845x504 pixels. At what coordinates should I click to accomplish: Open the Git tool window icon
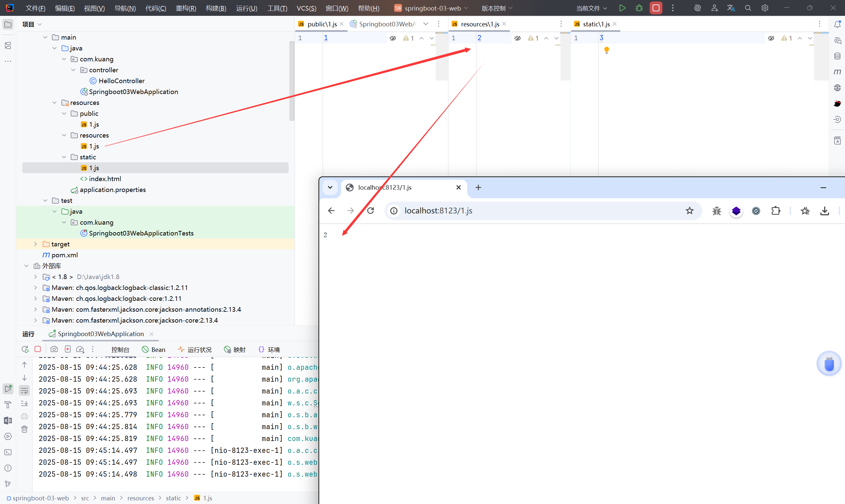[8, 484]
